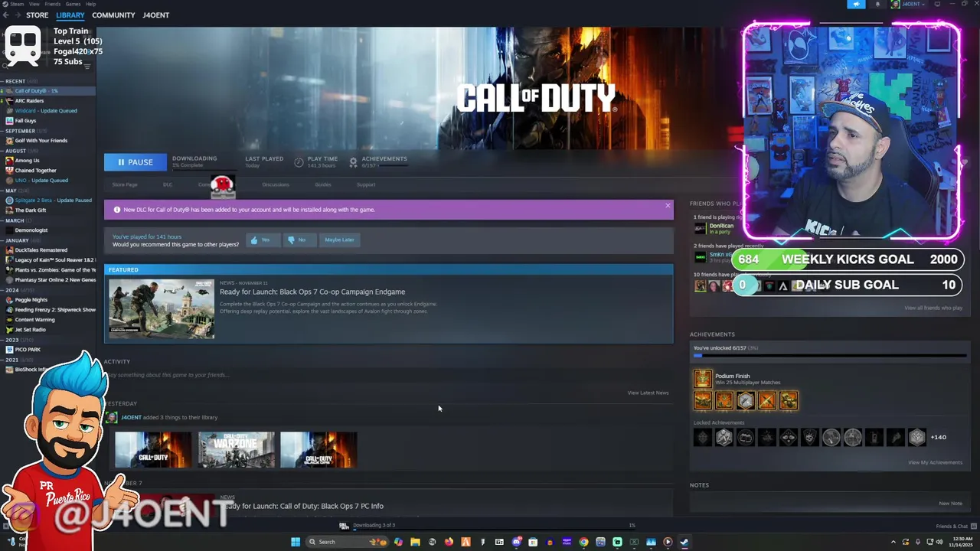This screenshot has width=980, height=551.
Task: Open the Support tab
Action: click(366, 184)
